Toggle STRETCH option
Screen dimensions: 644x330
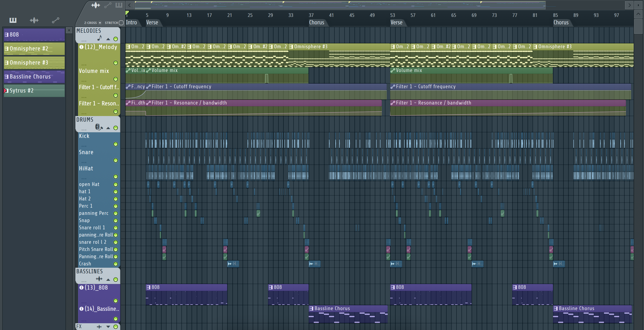coord(121,23)
